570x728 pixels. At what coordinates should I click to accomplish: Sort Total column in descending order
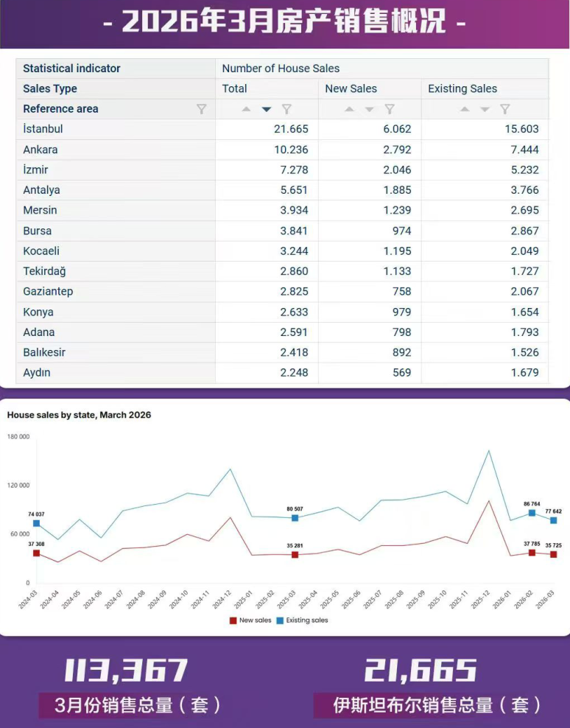(267, 109)
